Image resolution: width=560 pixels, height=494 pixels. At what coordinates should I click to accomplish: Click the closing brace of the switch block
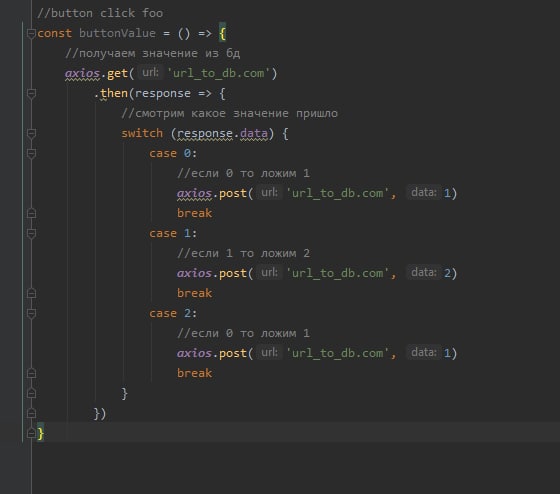point(124,393)
